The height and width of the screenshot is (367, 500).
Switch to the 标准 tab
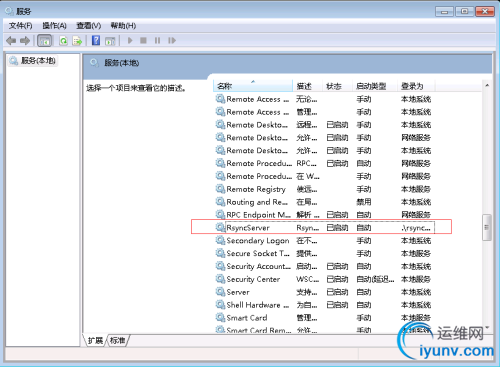[117, 340]
